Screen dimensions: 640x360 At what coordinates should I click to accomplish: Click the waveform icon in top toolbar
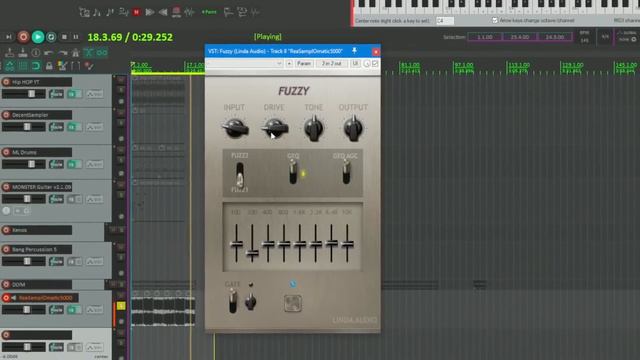[x=189, y=12]
